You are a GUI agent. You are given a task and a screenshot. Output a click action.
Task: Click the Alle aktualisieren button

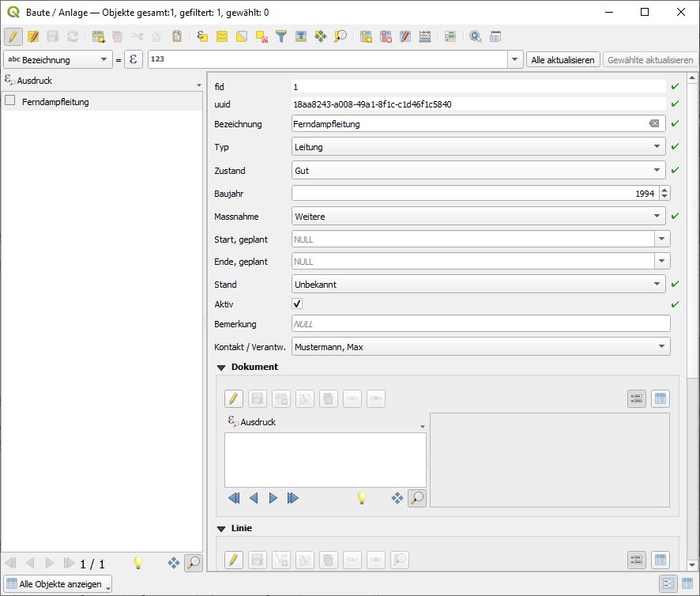click(563, 60)
